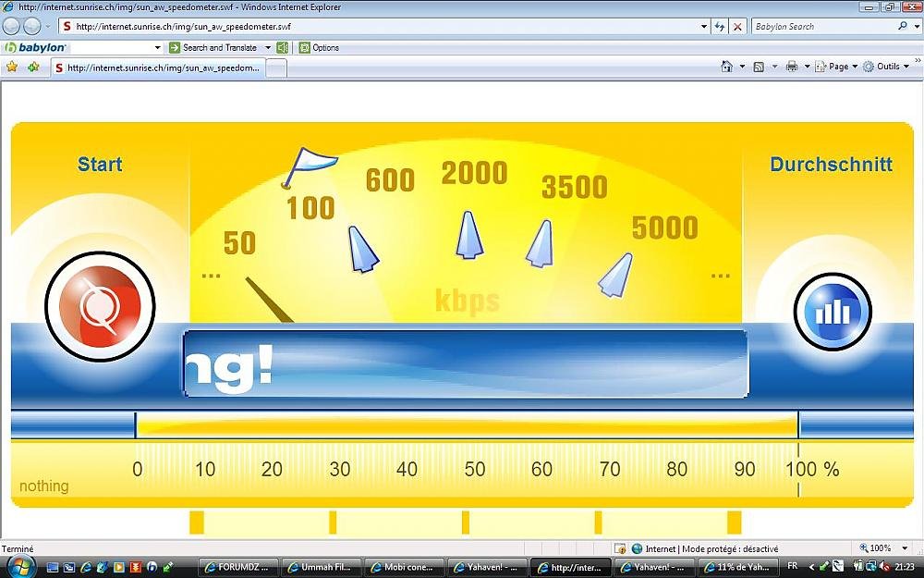Open the Page menu dropdown
This screenshot has height=578, width=924.
837,67
